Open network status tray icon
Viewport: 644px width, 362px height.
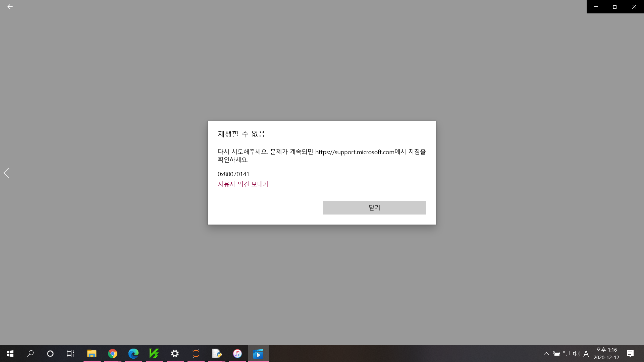coord(567,354)
